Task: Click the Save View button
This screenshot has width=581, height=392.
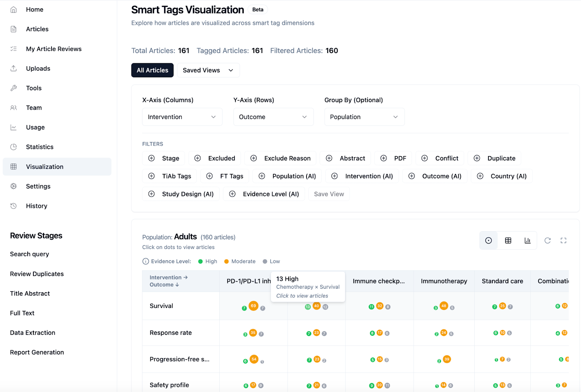Action: 329,194
